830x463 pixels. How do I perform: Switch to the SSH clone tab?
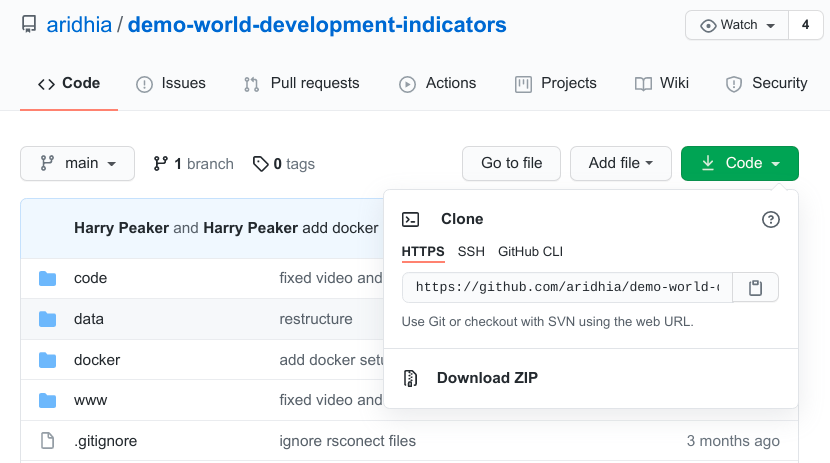(x=471, y=252)
